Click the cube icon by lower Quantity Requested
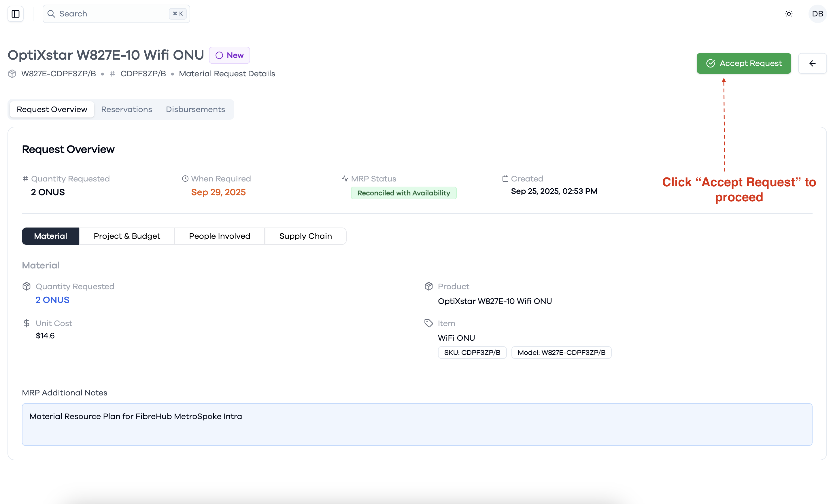Viewport: 831px width, 504px height. pos(27,286)
